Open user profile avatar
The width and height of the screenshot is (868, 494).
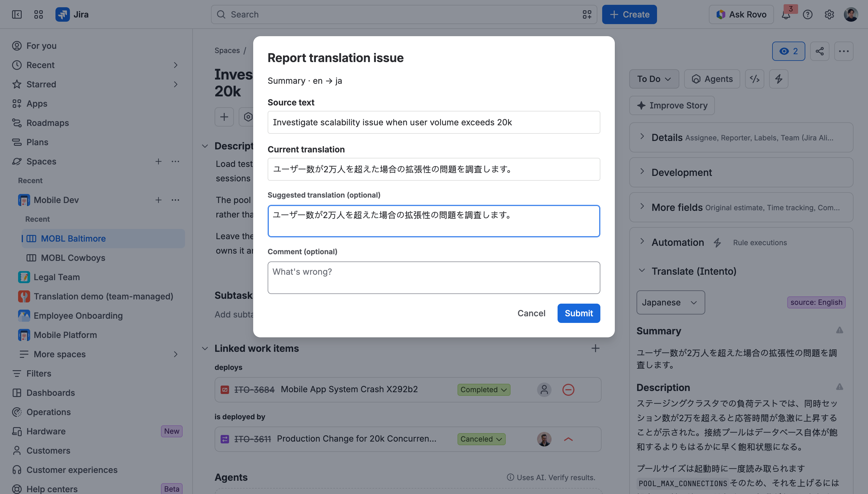[851, 14]
